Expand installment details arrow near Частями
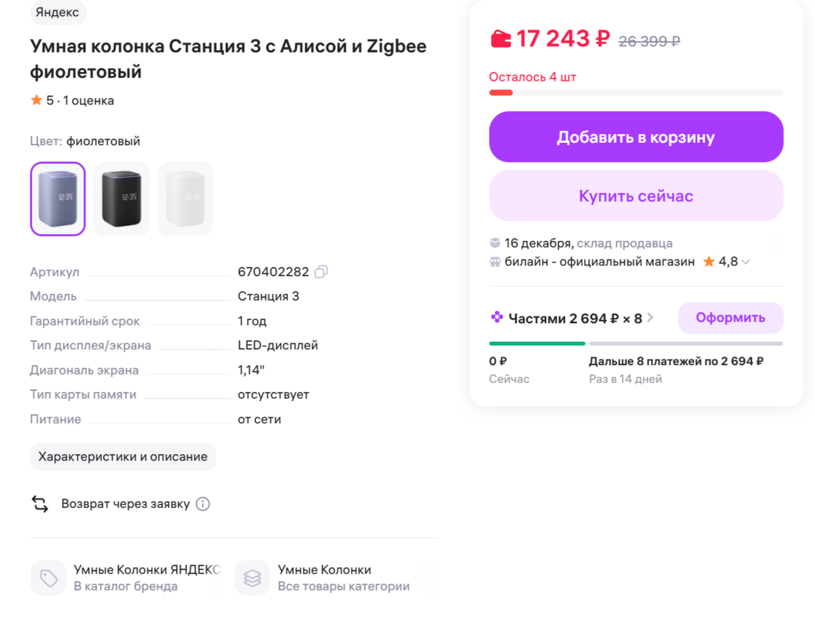 point(651,318)
